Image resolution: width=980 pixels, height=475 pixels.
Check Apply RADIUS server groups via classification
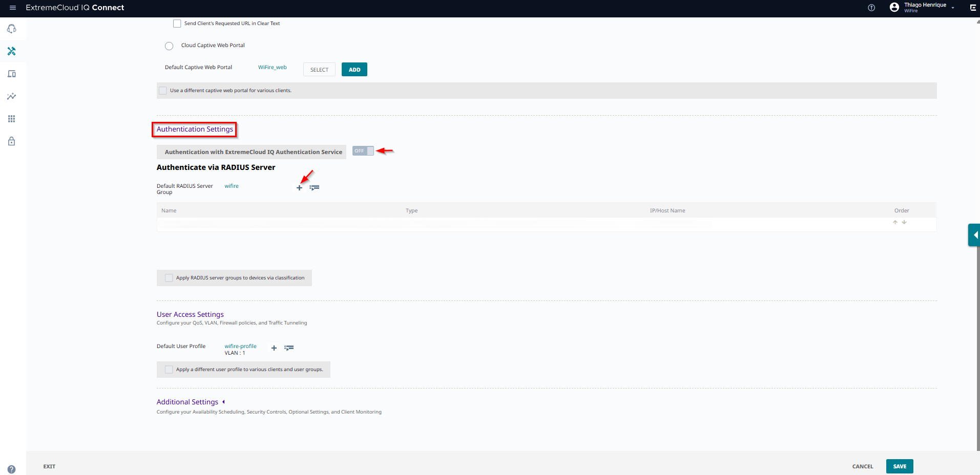coord(169,278)
